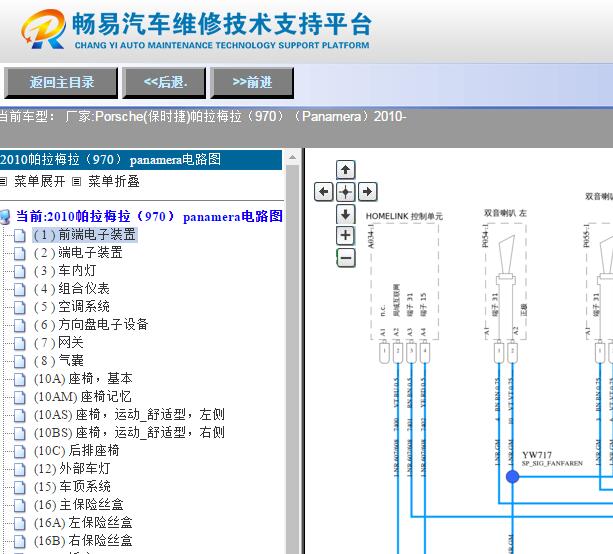The height and width of the screenshot is (554, 613).
Task: Open (10AM) 座椅记忆 entry
Action: point(82,396)
